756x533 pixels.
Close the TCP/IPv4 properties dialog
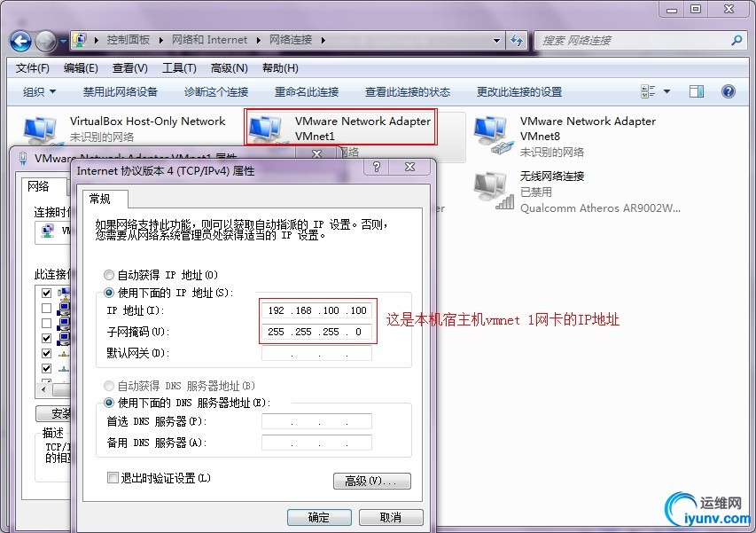(x=409, y=167)
